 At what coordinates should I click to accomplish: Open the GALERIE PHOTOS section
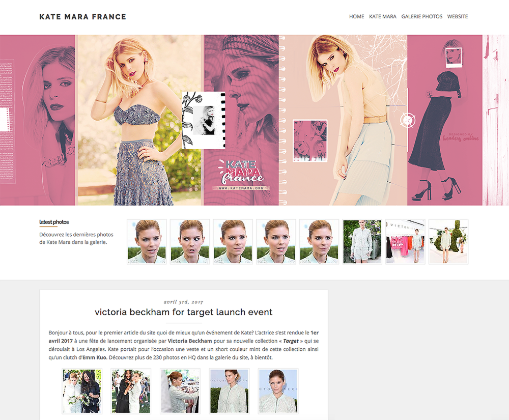coord(422,16)
